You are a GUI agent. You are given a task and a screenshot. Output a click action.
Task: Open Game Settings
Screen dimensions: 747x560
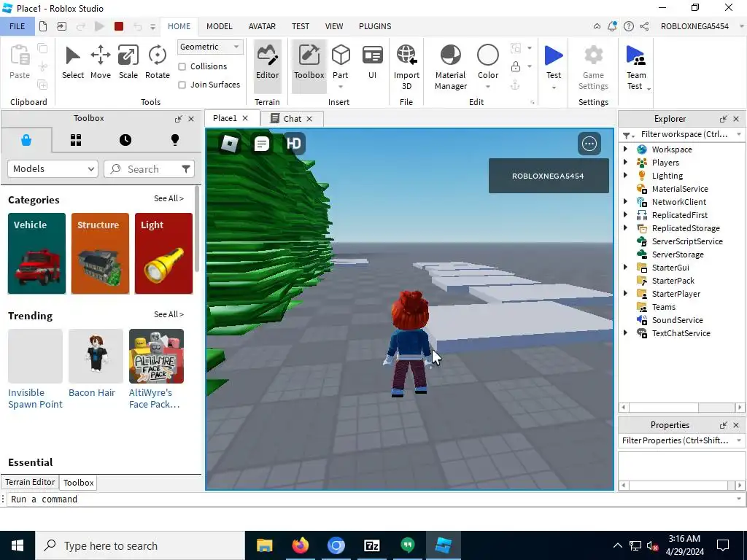tap(593, 66)
